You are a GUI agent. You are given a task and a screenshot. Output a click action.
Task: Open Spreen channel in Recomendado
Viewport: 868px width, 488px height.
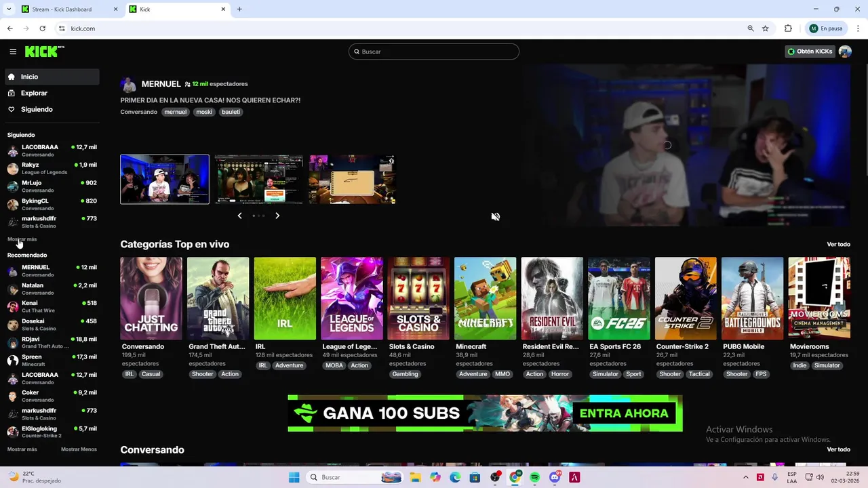coord(52,360)
